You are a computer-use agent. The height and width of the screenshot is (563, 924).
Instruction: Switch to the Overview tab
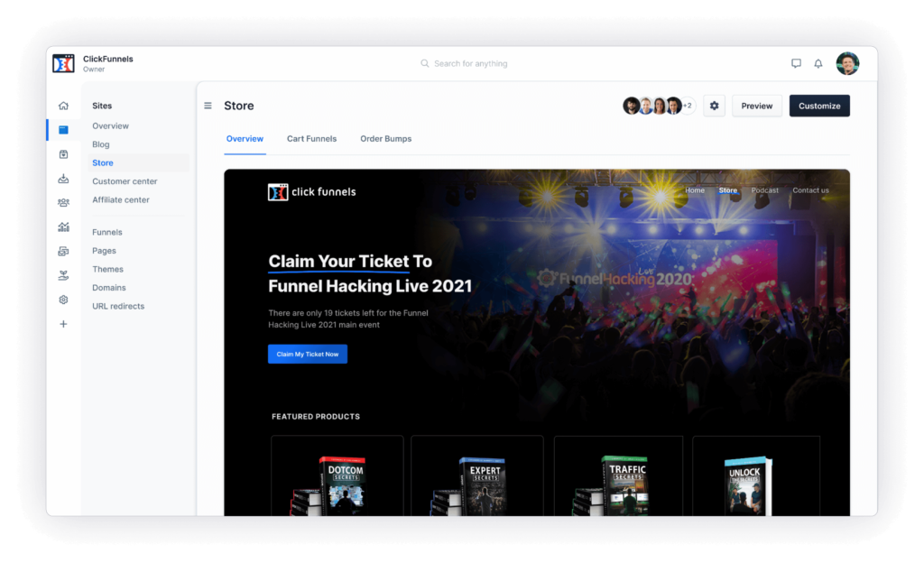pos(245,139)
